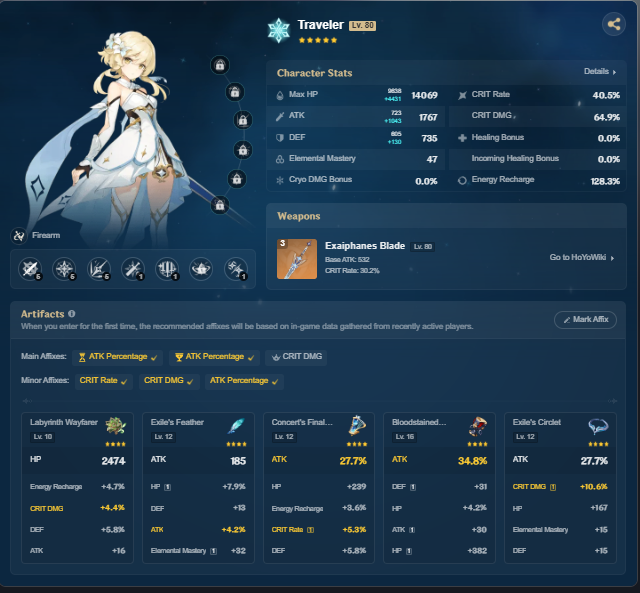Toggle the CRIT Rate minor affix
This screenshot has width=640, height=593.
click(x=104, y=381)
